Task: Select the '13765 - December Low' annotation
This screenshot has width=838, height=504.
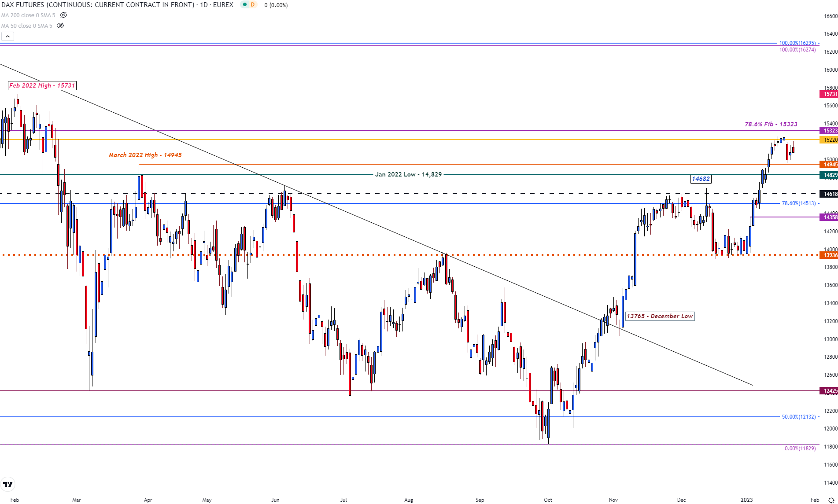Action: coord(660,316)
